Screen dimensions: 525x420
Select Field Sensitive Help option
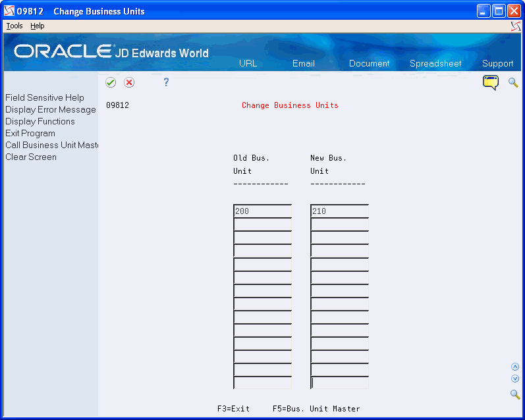tap(45, 97)
